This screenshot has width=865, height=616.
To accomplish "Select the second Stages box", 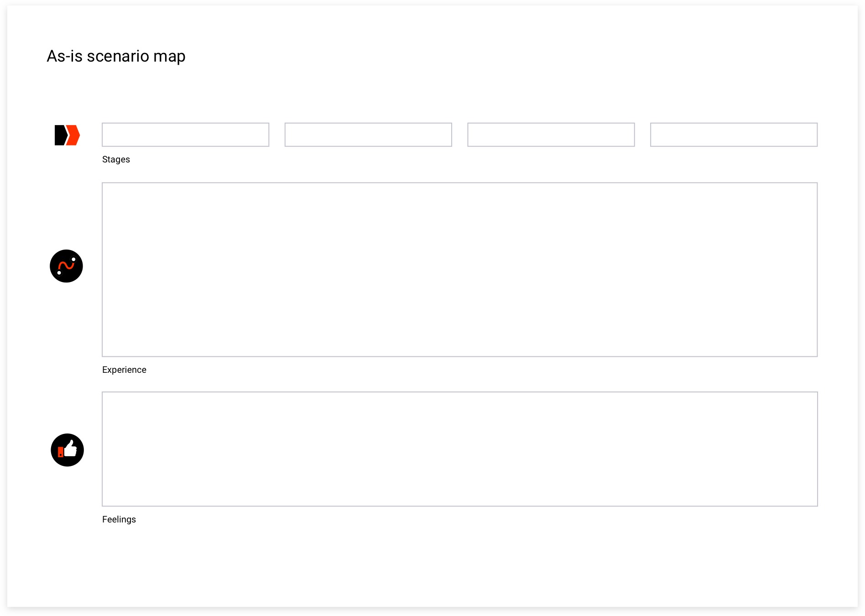I will [368, 135].
